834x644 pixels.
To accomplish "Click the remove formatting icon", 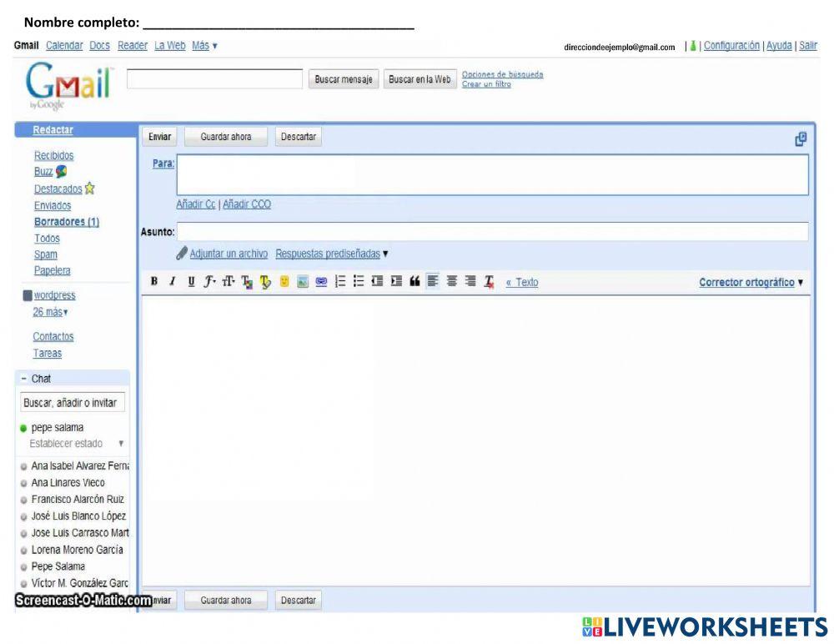I will 490,283.
